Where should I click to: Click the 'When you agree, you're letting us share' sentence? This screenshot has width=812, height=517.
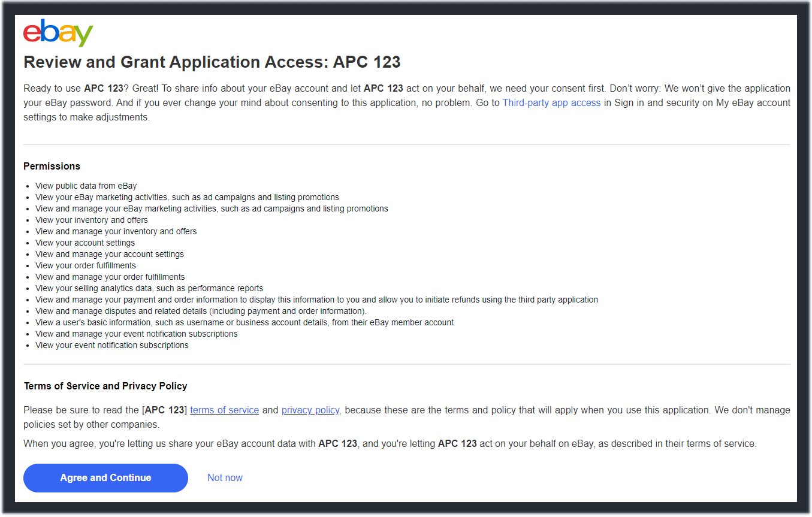(x=390, y=444)
